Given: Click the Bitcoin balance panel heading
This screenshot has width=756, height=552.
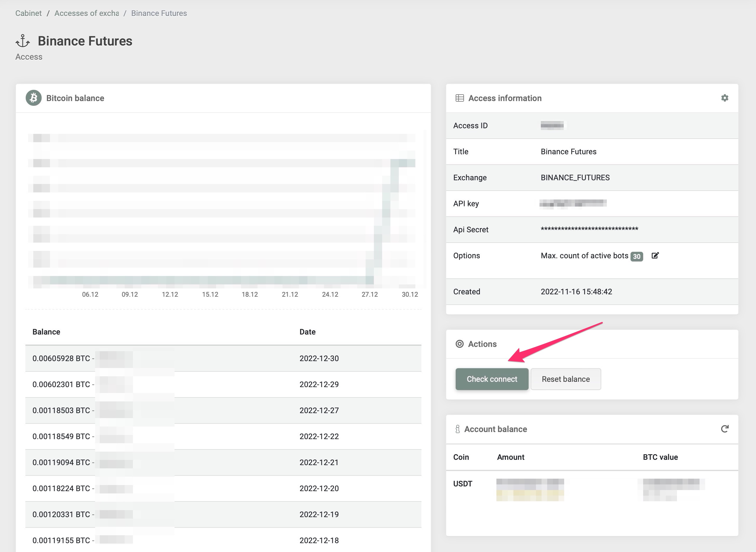Looking at the screenshot, I should click(75, 98).
